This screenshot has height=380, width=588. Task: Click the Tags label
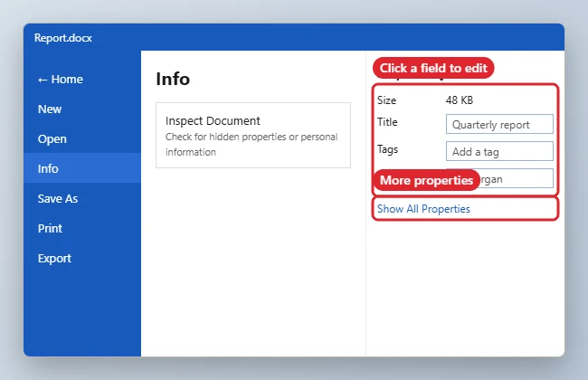point(387,149)
